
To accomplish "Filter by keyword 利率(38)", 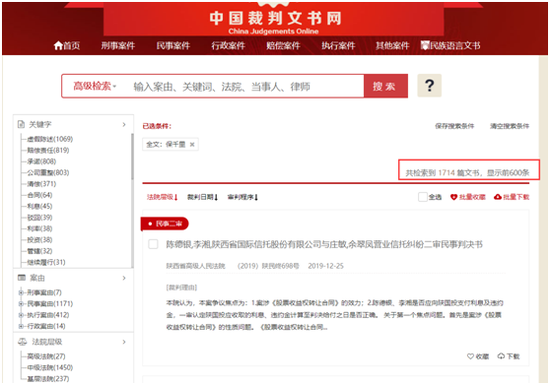I will pos(40,229).
